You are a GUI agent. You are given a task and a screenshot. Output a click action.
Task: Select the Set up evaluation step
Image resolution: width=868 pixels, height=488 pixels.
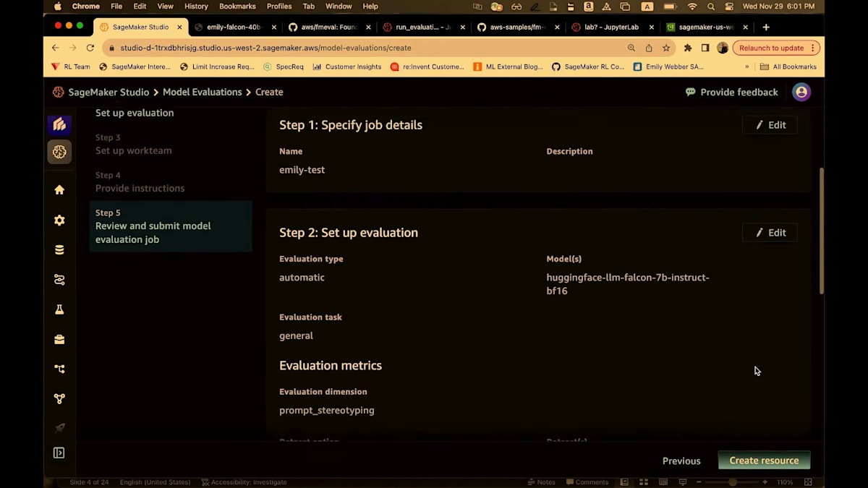(135, 113)
